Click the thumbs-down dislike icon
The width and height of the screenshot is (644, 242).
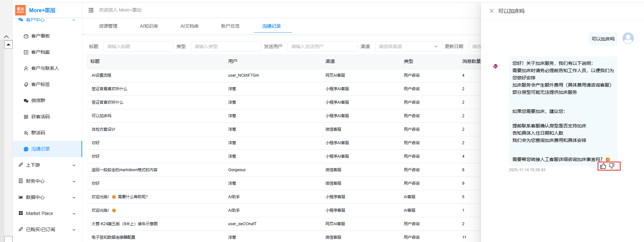click(x=612, y=166)
